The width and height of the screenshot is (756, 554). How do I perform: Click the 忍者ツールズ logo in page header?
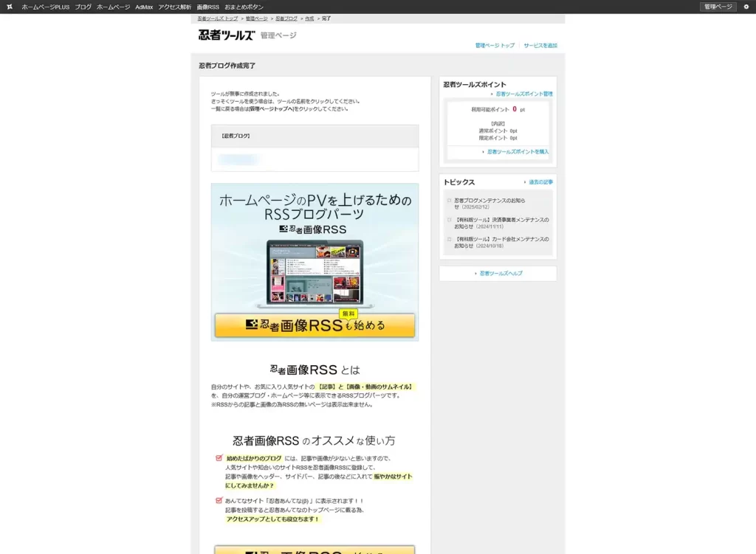click(226, 35)
